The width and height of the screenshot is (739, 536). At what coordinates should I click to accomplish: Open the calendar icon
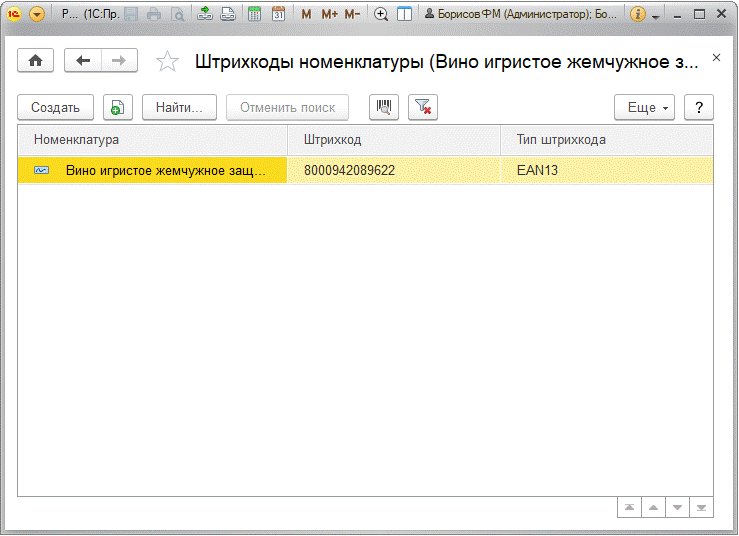tap(279, 14)
